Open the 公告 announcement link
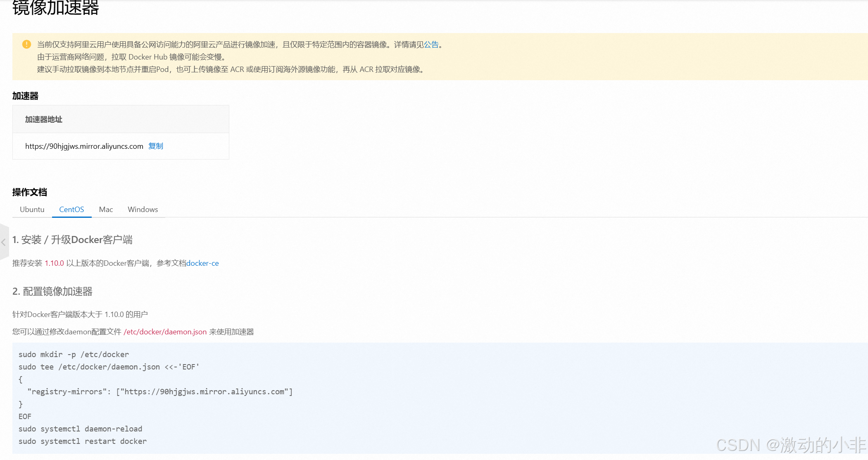Viewport: 868px width, 460px height. coord(431,45)
